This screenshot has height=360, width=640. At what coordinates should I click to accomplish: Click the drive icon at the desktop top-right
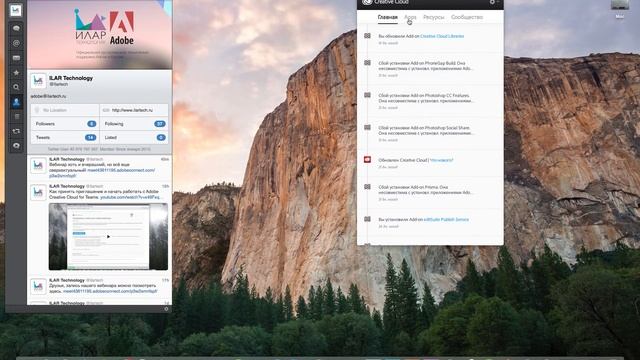point(620,6)
